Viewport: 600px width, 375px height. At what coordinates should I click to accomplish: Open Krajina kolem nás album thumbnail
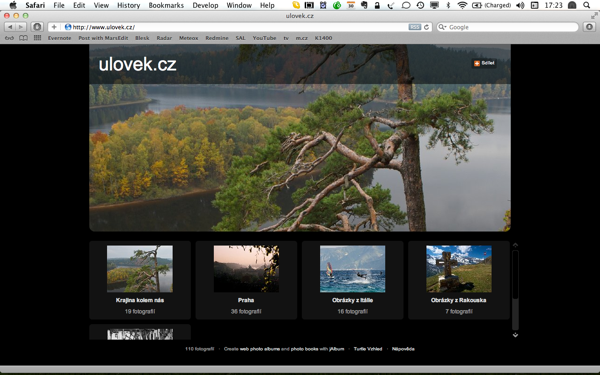[140, 269]
